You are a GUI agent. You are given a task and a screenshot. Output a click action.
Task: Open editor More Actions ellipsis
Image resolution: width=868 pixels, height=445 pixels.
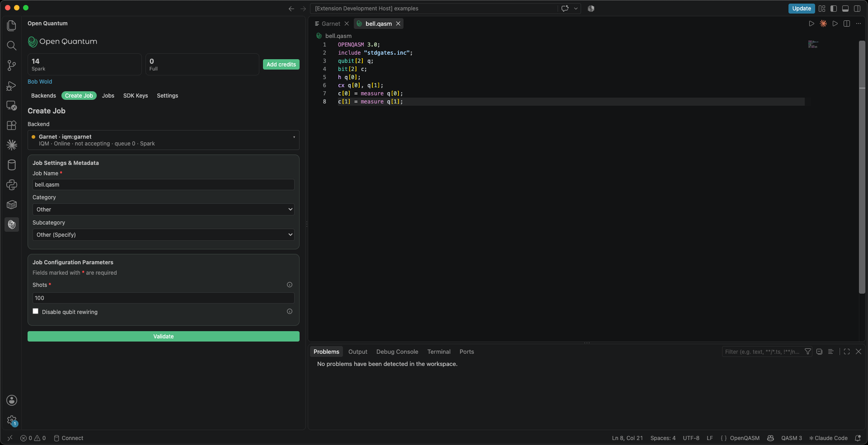click(858, 23)
